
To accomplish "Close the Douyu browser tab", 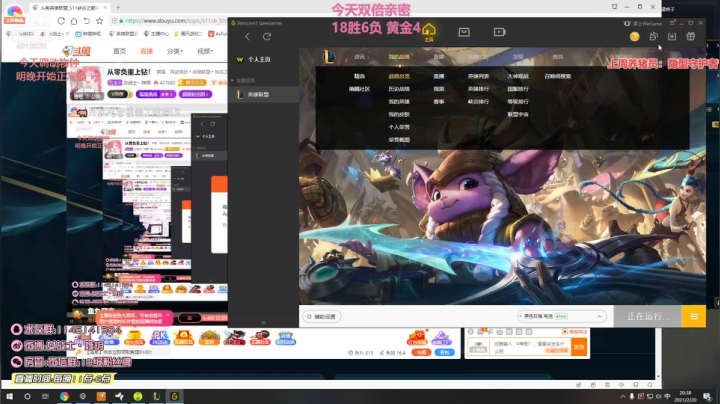I will (105, 7).
